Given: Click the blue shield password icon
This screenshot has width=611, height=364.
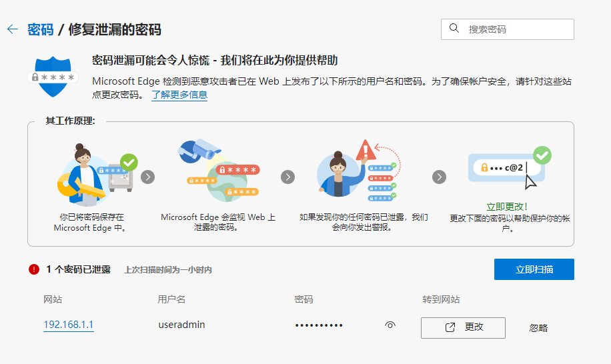Looking at the screenshot, I should click(x=53, y=77).
